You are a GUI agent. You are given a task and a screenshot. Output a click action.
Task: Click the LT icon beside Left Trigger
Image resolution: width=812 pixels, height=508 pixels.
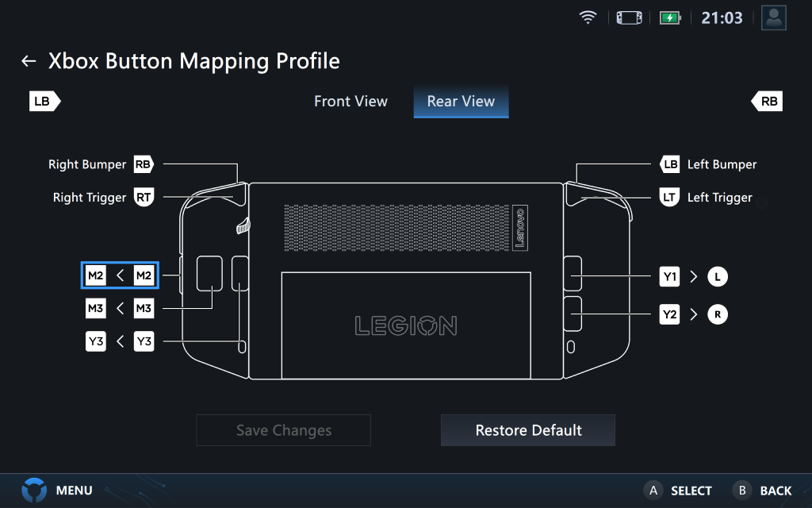click(x=670, y=198)
